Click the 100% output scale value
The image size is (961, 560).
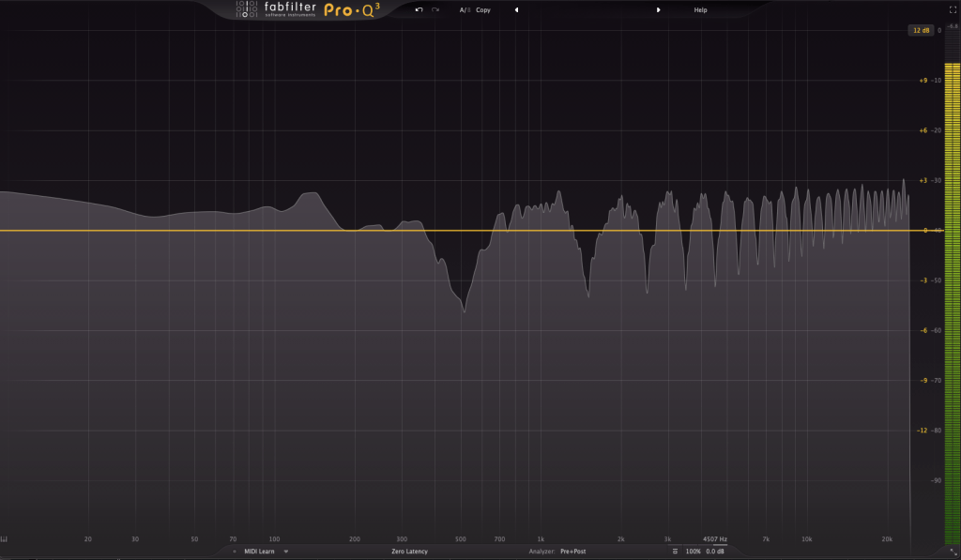point(693,552)
